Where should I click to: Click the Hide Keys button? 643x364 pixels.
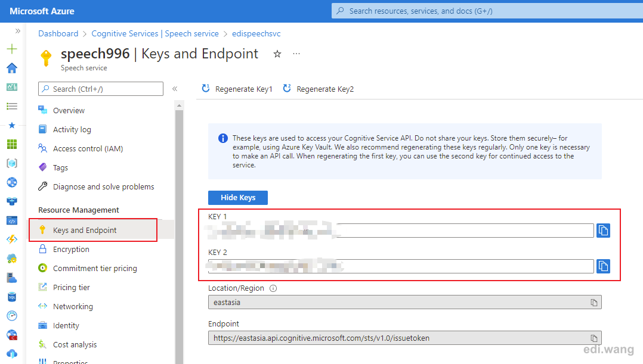tap(238, 197)
